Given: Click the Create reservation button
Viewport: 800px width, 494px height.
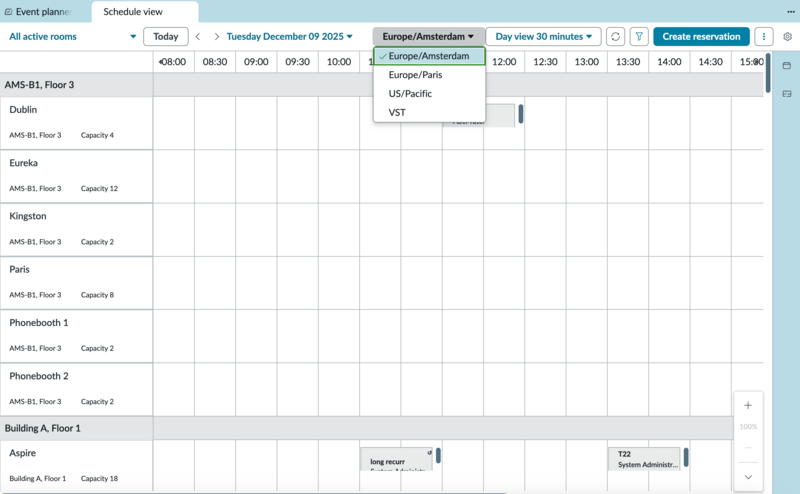Looking at the screenshot, I should [x=701, y=37].
